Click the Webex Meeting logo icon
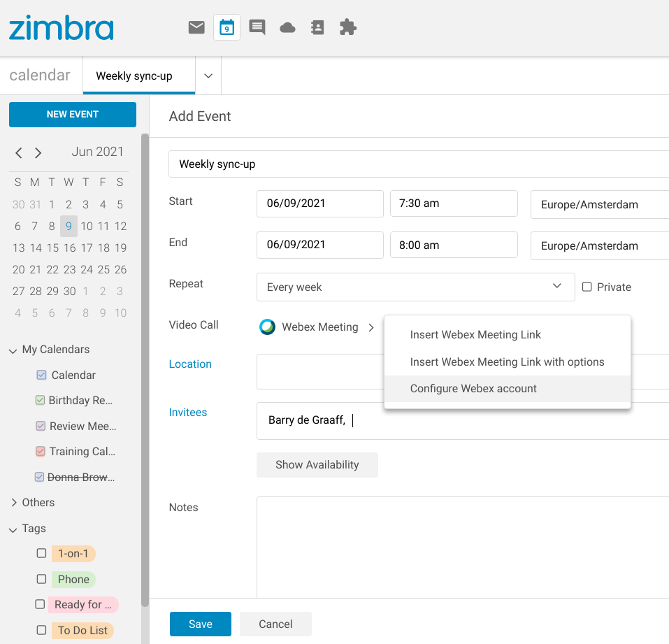 pyautogui.click(x=268, y=327)
